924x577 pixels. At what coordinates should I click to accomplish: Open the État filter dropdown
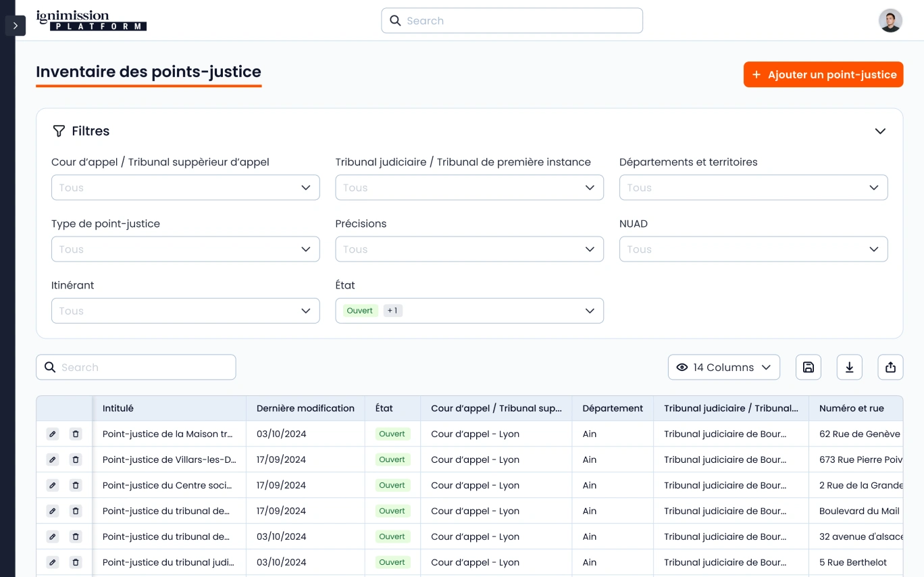[469, 311]
